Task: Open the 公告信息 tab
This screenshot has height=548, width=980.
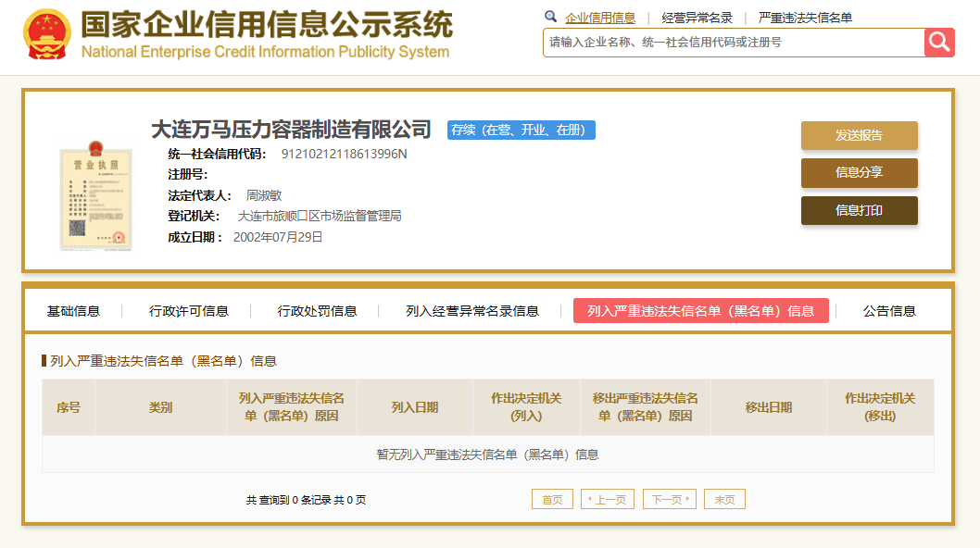Action: point(889,311)
